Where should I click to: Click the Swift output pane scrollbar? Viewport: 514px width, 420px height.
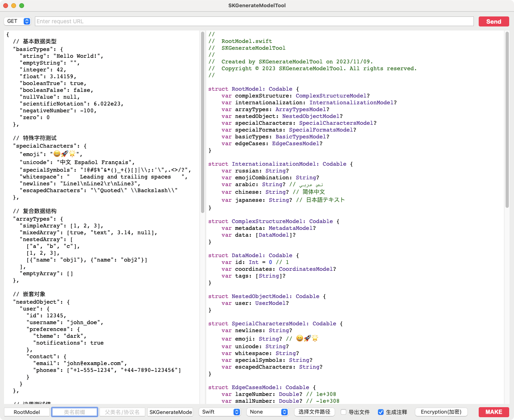[x=507, y=120]
